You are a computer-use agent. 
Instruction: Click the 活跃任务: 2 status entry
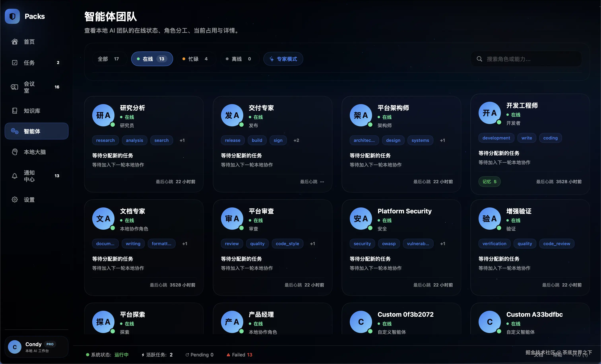pyautogui.click(x=157, y=355)
